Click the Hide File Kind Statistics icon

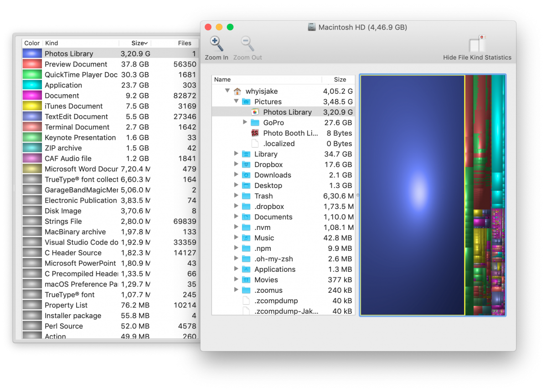click(x=477, y=44)
